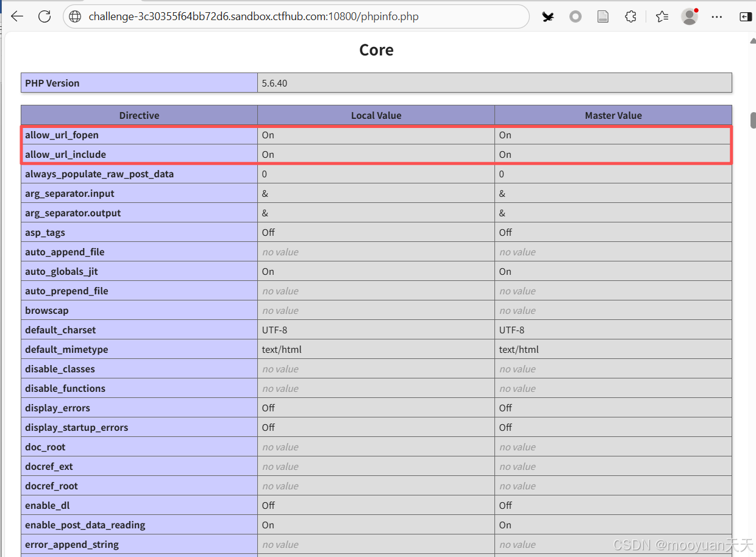Select the enable_post_data_reading directive

(85, 525)
